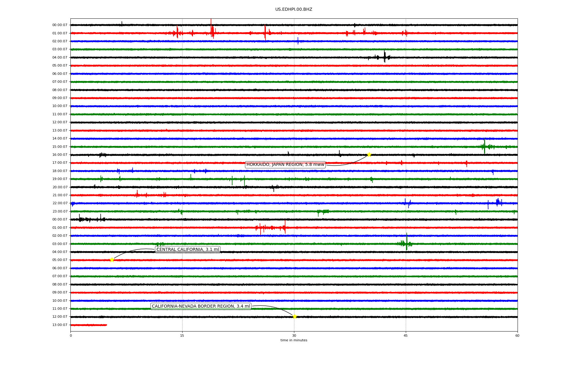Image resolution: width=588 pixels, height=368 pixels.
Task: Click the 22:00:07 row time label
Action: click(x=60, y=203)
